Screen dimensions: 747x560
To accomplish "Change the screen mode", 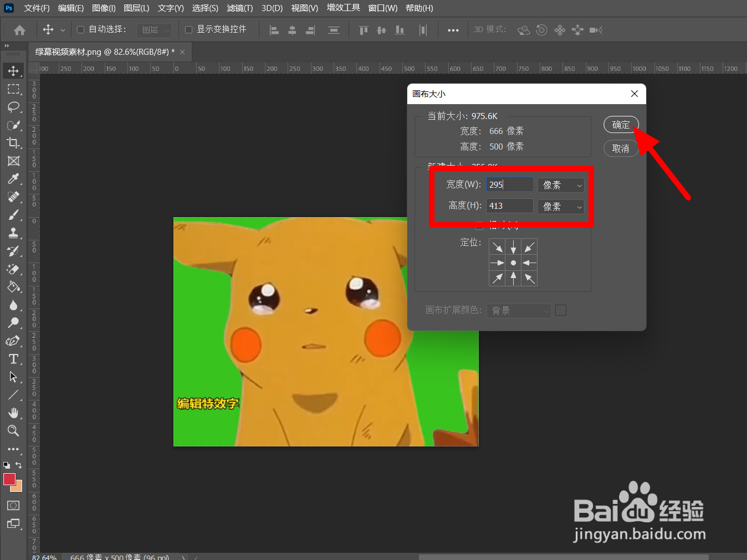I will [x=13, y=523].
